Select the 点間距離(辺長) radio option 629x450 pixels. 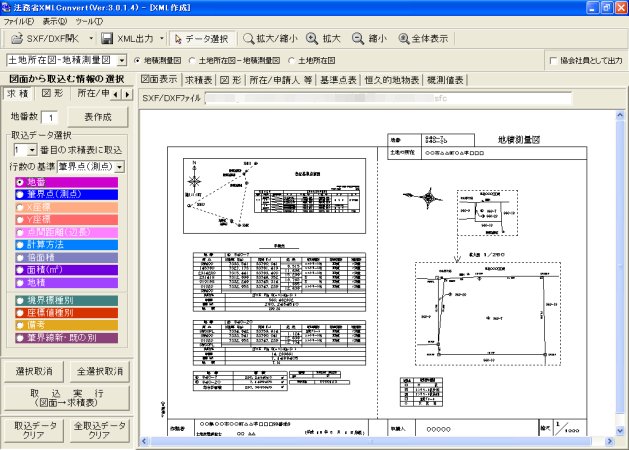[20, 232]
